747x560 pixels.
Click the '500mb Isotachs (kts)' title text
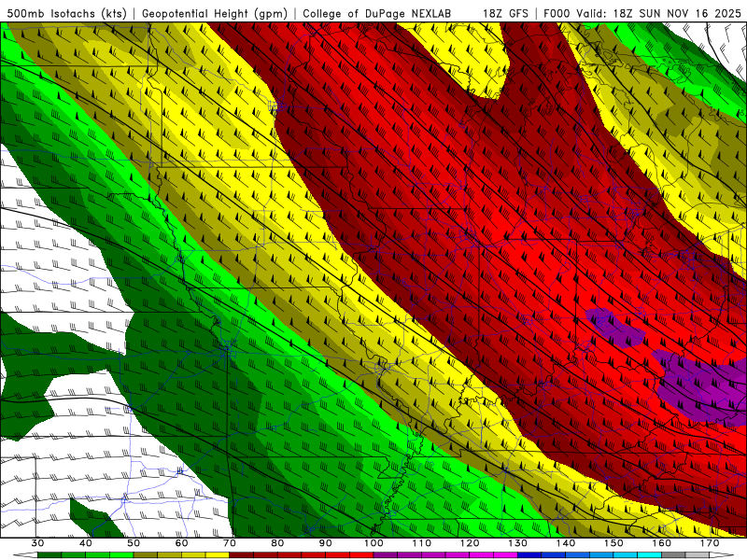66,14
